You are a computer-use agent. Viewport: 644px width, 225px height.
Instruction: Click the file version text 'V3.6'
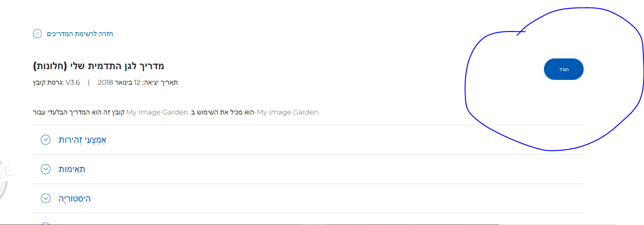(x=73, y=82)
